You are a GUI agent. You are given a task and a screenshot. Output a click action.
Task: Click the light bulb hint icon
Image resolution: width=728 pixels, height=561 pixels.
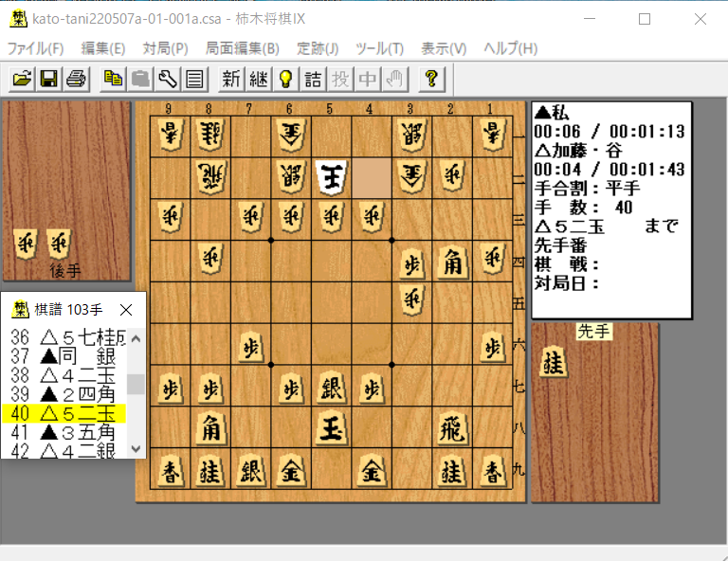285,79
